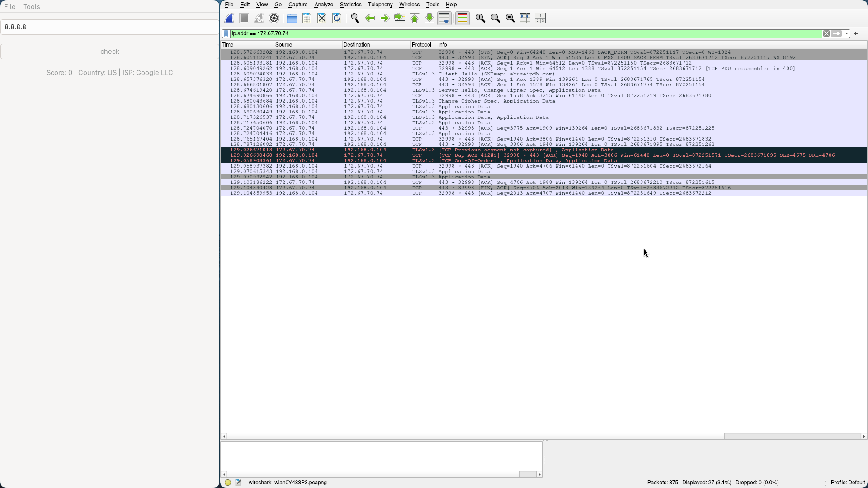Select the TCP Dup ACK 412#1 packet
Image resolution: width=868 pixels, height=488 pixels.
[544, 155]
